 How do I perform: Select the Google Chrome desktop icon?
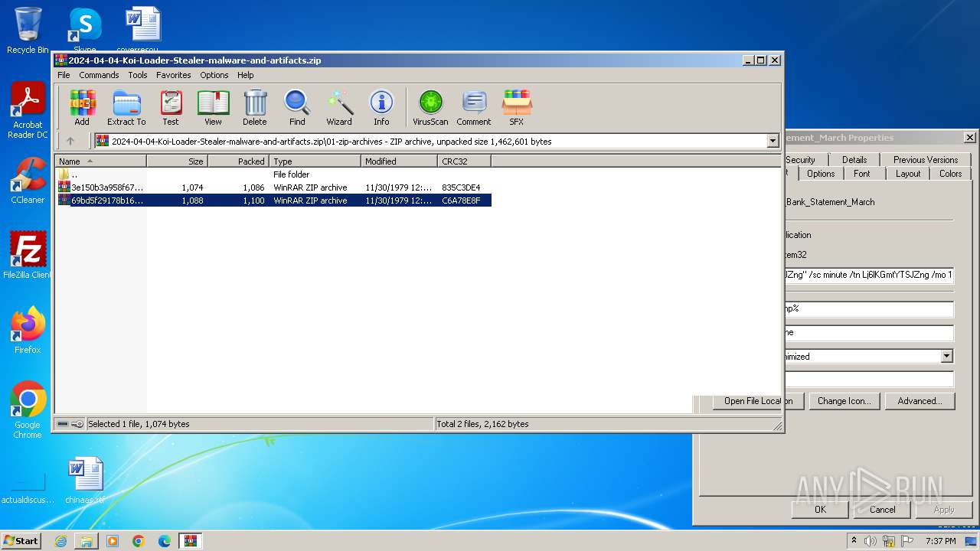28,410
